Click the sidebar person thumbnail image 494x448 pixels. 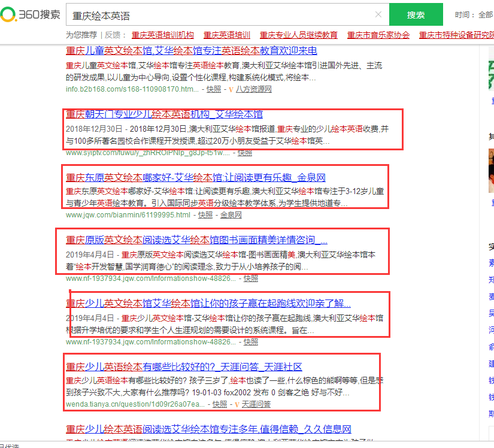click(491, 171)
